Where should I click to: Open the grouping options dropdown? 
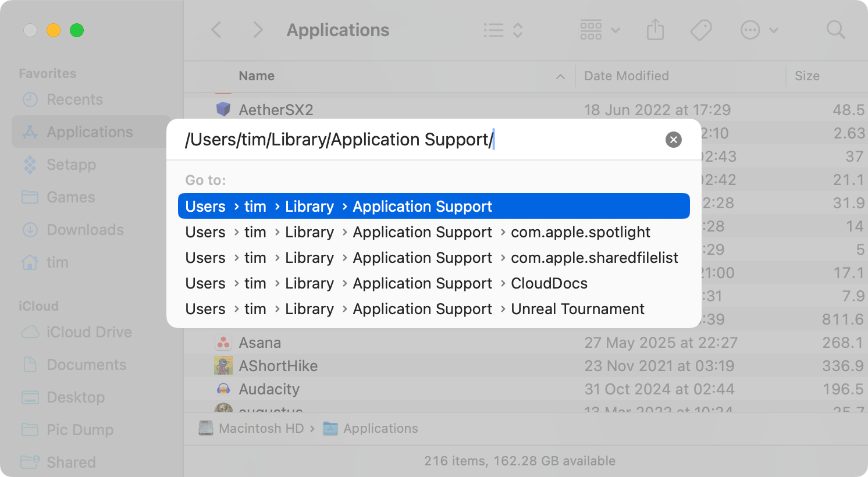[616, 30]
